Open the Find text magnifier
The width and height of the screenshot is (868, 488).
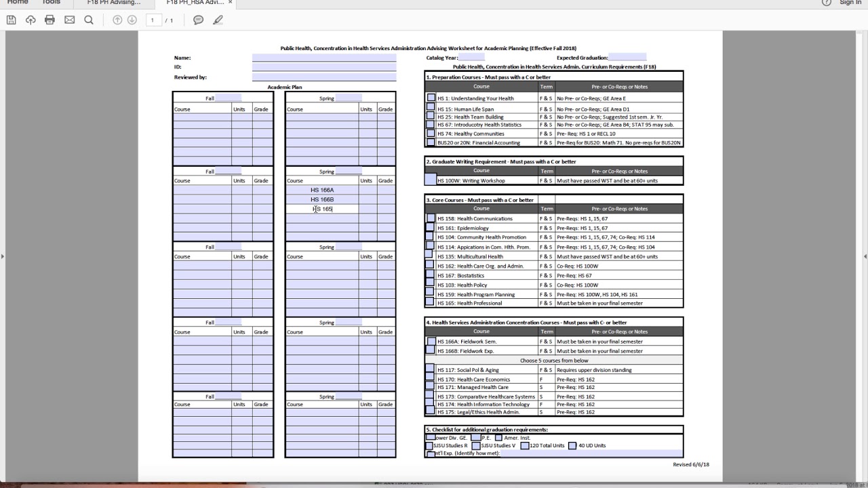(x=89, y=20)
